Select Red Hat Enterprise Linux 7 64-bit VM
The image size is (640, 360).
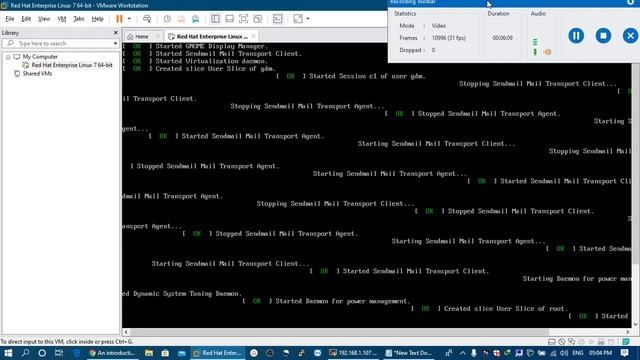click(72, 65)
